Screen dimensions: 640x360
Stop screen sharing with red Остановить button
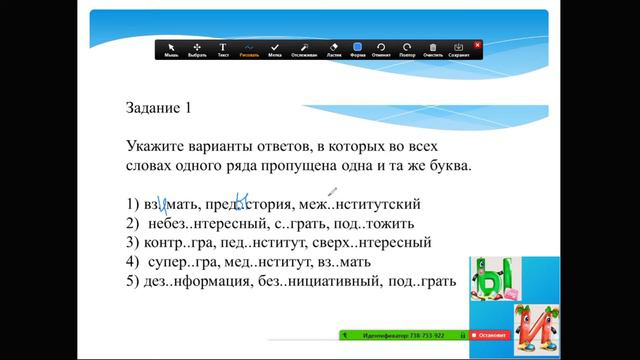pyautogui.click(x=489, y=335)
